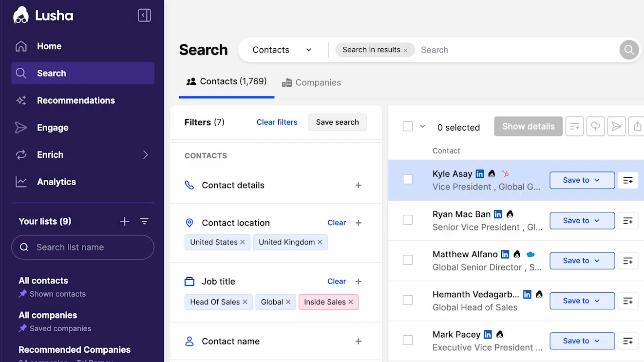Click the Show details button
Viewport: 644px width, 362px height.
(529, 126)
